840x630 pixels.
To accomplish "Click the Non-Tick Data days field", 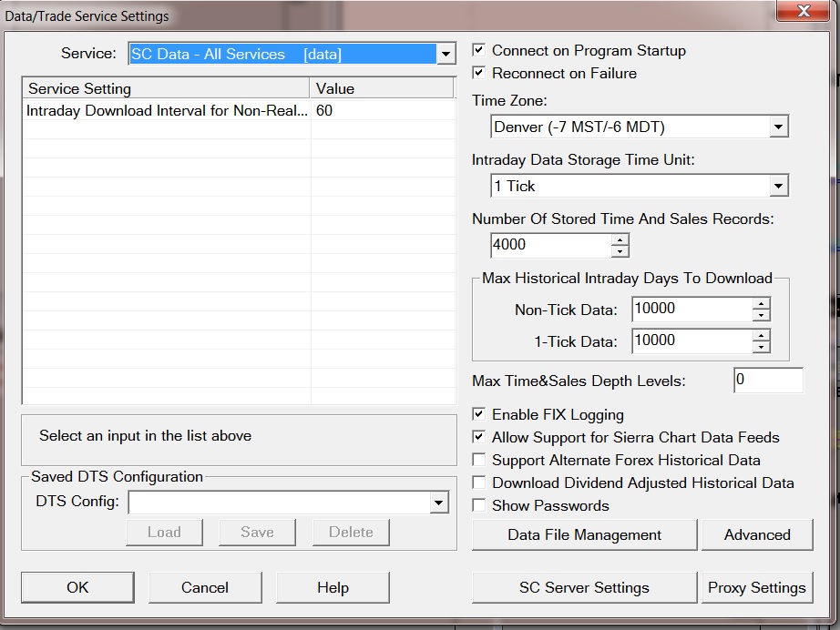I will 692,309.
